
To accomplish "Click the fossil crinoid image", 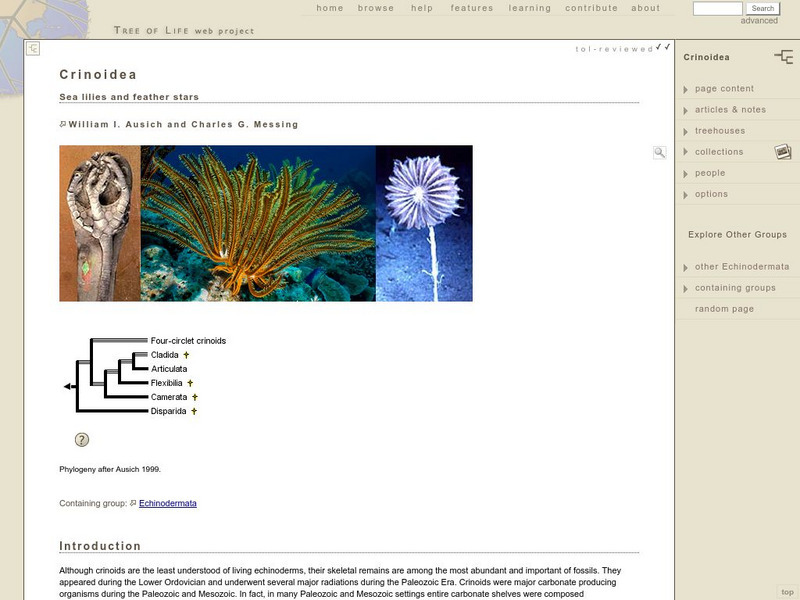I will click(100, 223).
